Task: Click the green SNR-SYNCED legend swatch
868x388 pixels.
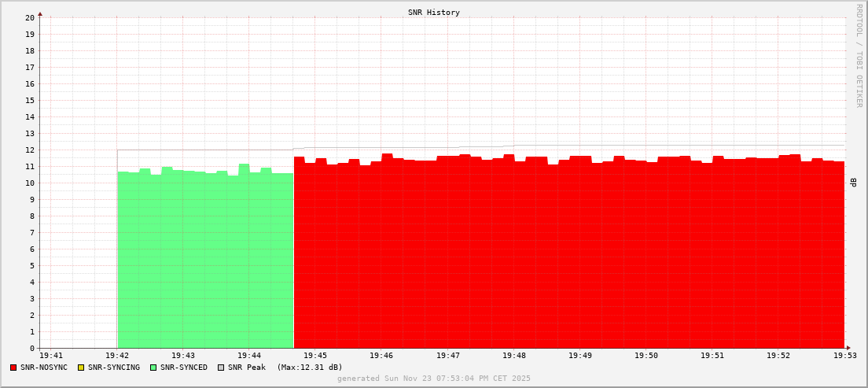Action: pos(153,368)
